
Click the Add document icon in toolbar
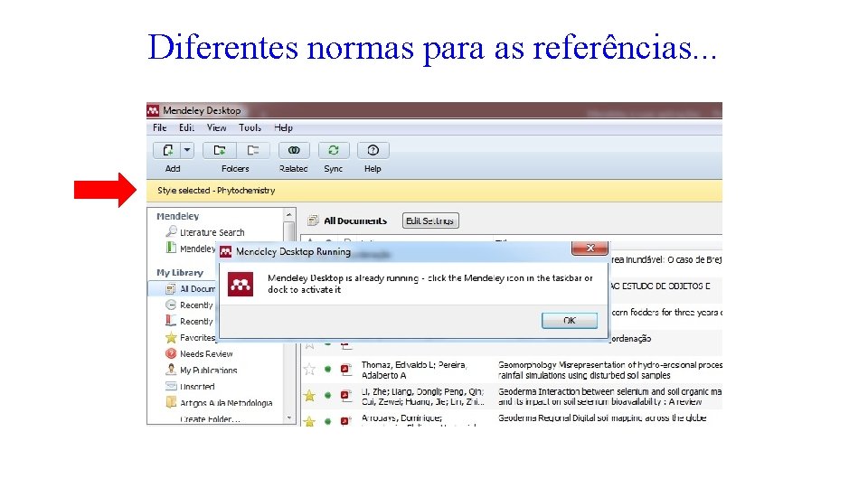167,151
